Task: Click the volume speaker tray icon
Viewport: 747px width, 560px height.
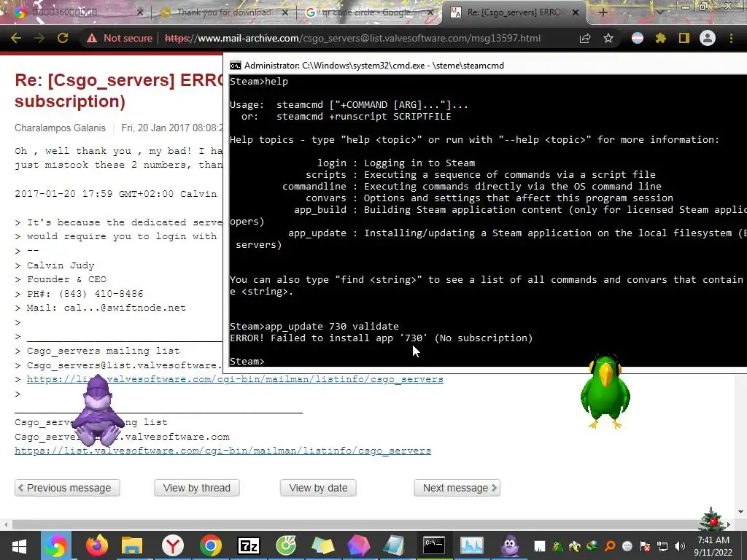Action: point(680,546)
